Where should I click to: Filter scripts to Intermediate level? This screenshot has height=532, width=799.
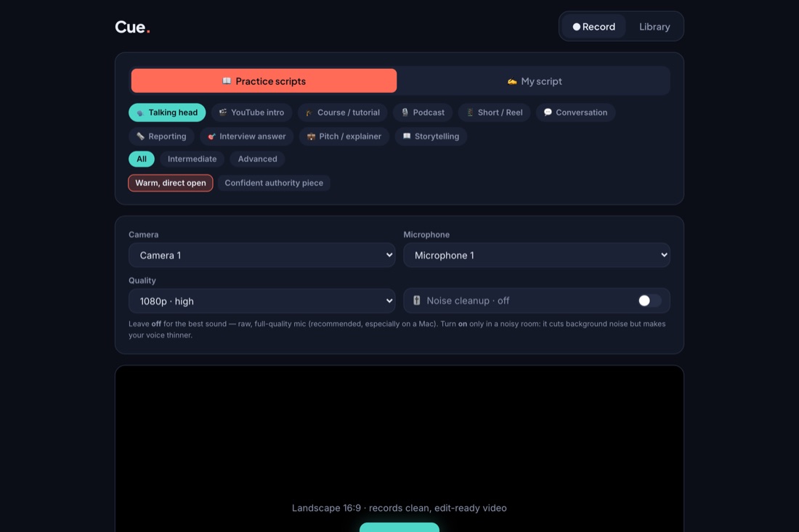click(192, 159)
